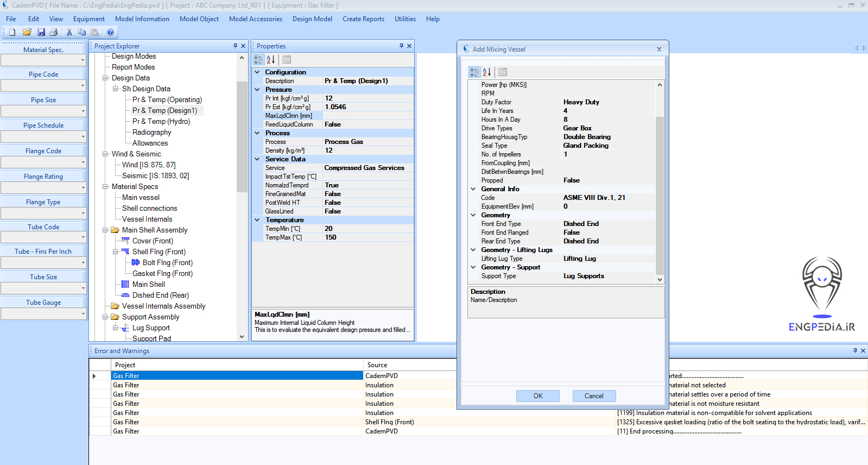Click the Support Assembly folder icon
868x465 pixels.
pyautogui.click(x=115, y=317)
